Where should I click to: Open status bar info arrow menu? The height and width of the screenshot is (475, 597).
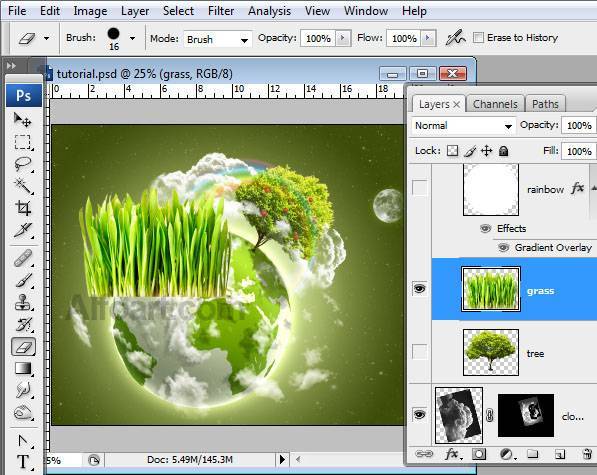[x=282, y=459]
